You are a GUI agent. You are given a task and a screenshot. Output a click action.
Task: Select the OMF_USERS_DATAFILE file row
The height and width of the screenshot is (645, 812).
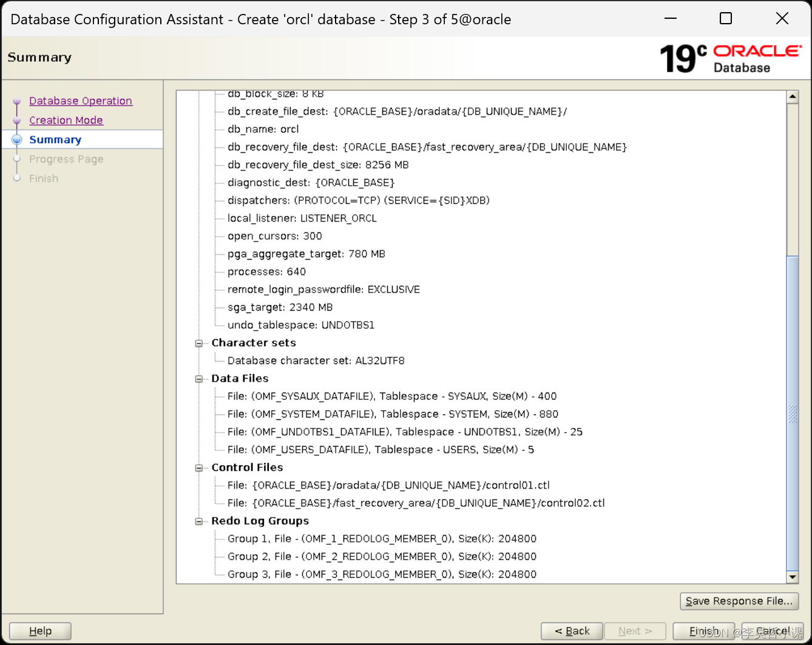(381, 450)
